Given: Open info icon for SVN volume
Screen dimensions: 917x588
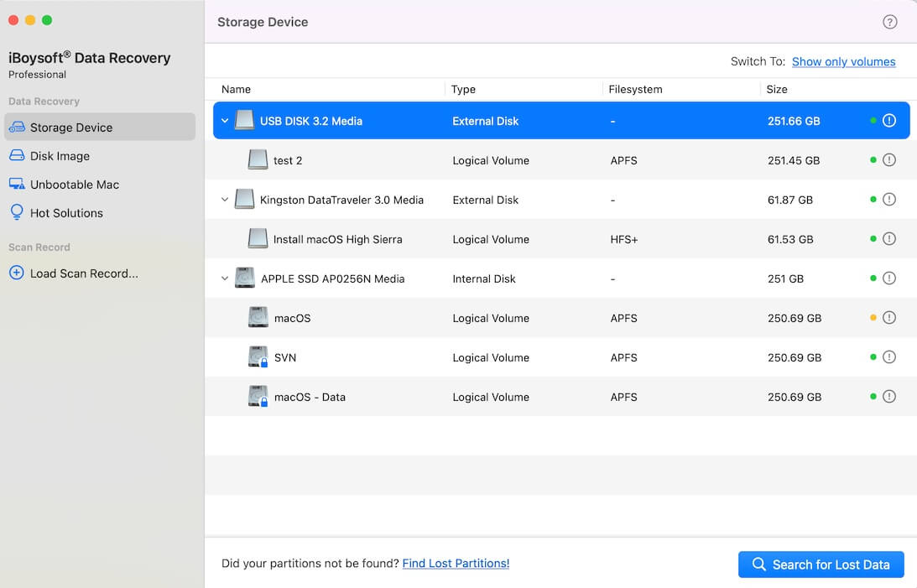Looking at the screenshot, I should click(x=889, y=357).
